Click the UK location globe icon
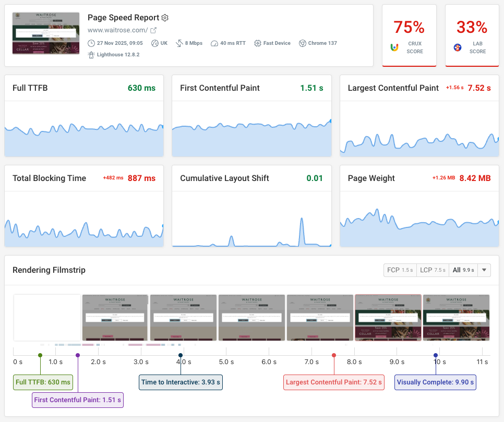The width and height of the screenshot is (504, 422). pyautogui.click(x=154, y=43)
